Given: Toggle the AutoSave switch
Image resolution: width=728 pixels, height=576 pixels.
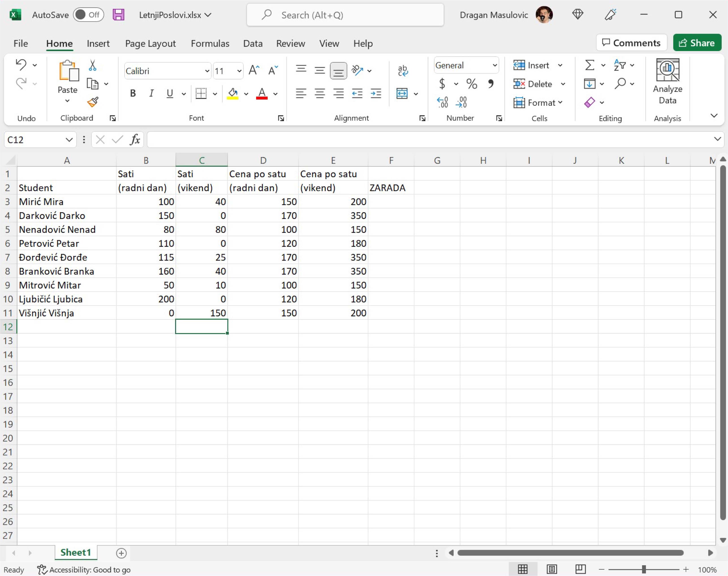Looking at the screenshot, I should 88,15.
